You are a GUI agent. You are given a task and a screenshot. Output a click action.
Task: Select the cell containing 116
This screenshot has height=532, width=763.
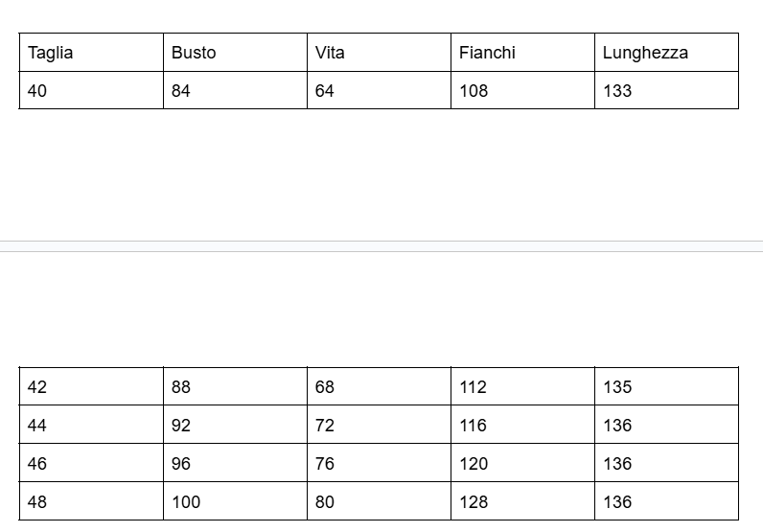(x=523, y=425)
